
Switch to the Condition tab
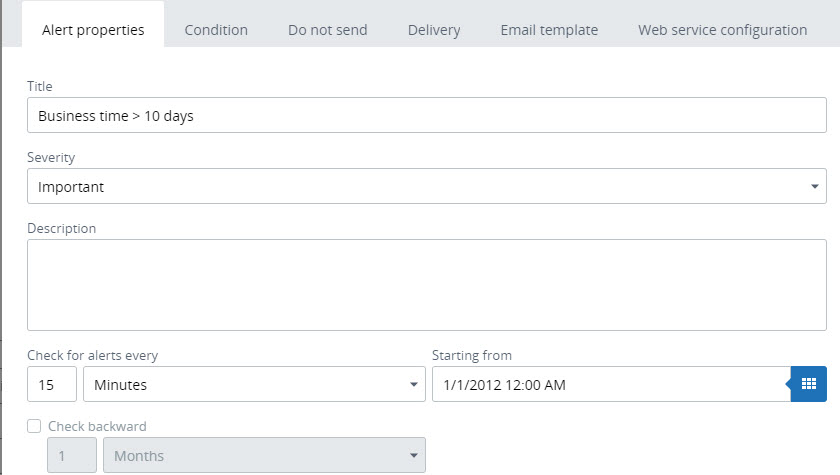pos(216,30)
